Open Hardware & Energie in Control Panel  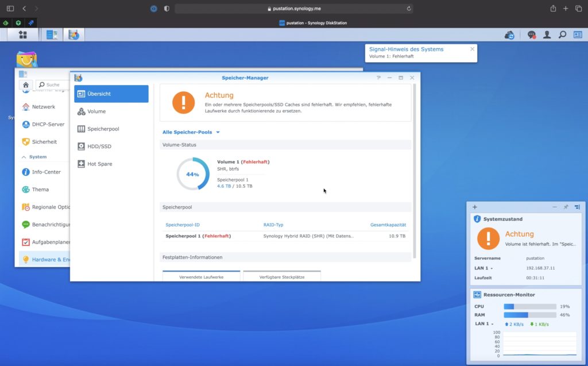click(45, 259)
